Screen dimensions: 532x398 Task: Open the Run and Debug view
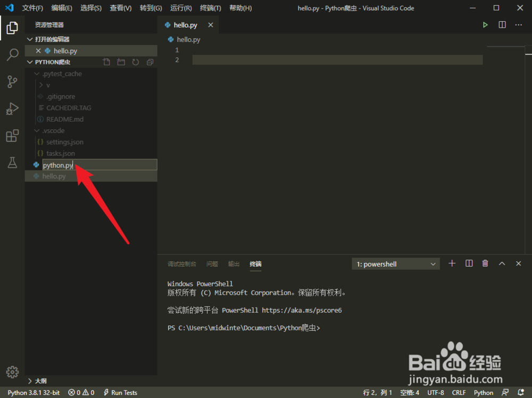(x=12, y=109)
